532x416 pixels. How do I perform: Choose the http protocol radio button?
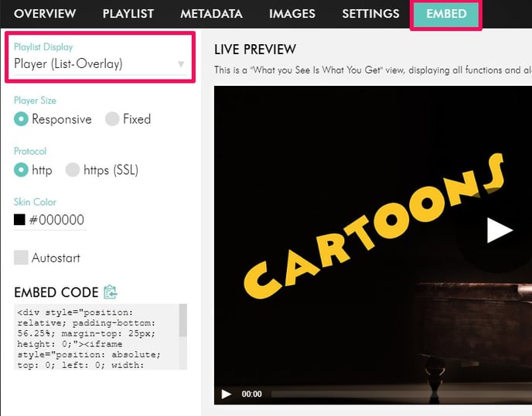tap(22, 169)
